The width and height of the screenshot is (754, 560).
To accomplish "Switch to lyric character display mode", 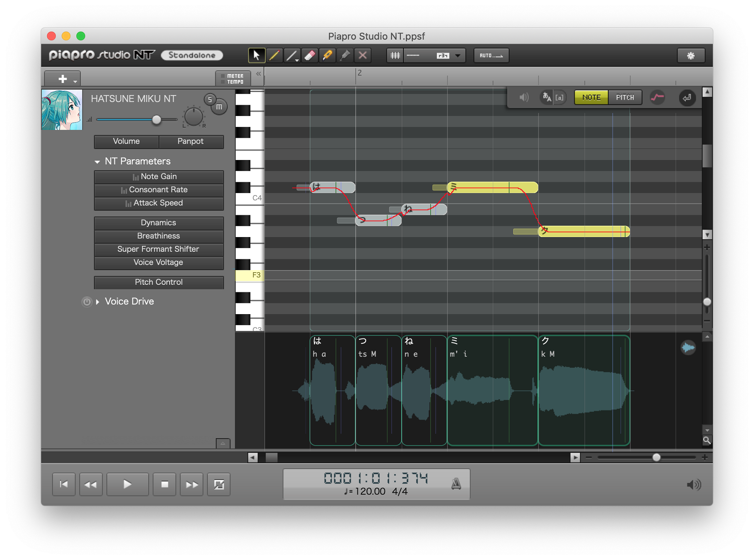I will pyautogui.click(x=547, y=98).
